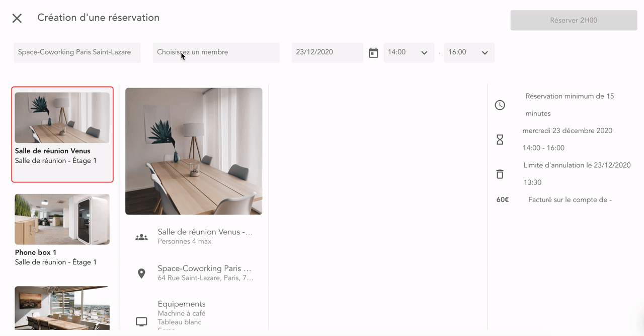Image resolution: width=644 pixels, height=336 pixels.
Task: Click the screen equipment icon
Action: point(141,321)
